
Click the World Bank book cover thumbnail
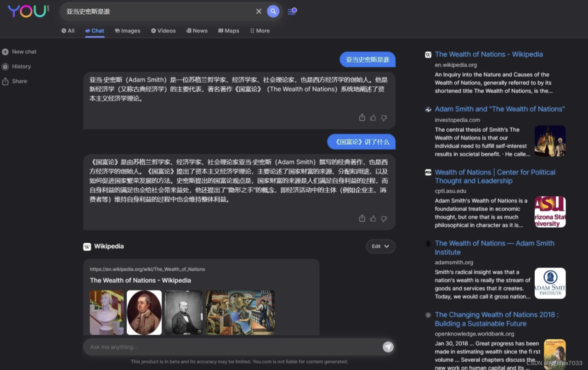(x=554, y=355)
